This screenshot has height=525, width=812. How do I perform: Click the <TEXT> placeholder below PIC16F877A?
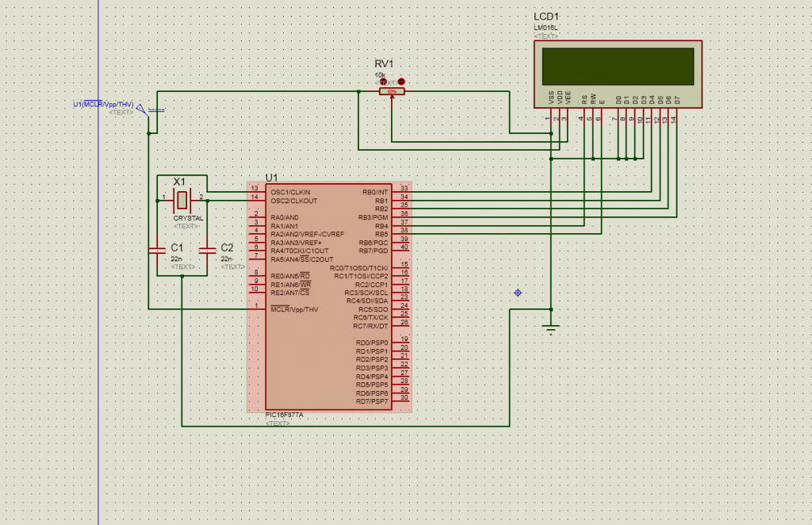[278, 423]
